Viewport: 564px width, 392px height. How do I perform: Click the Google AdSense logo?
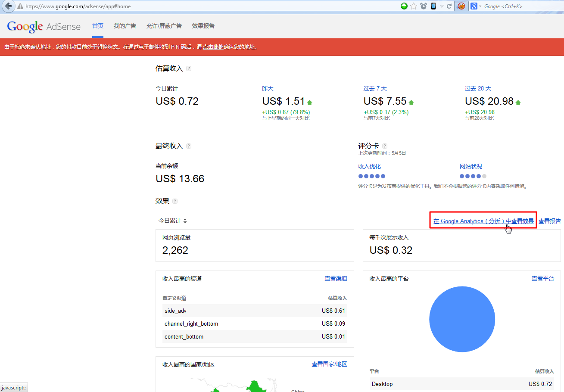tap(44, 26)
